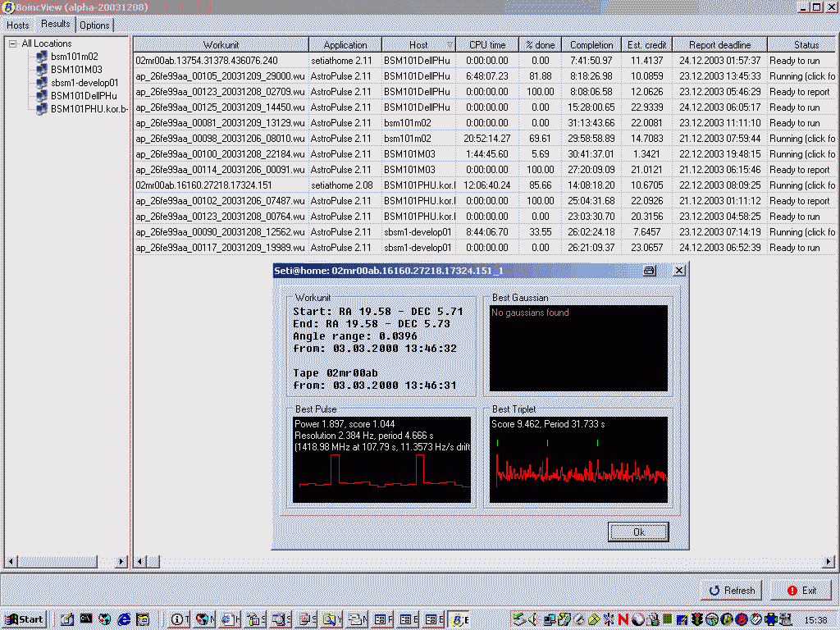Viewport: 840px width, 630px height.
Task: Click the BoincView app icon in title bar
Action: click(7, 7)
